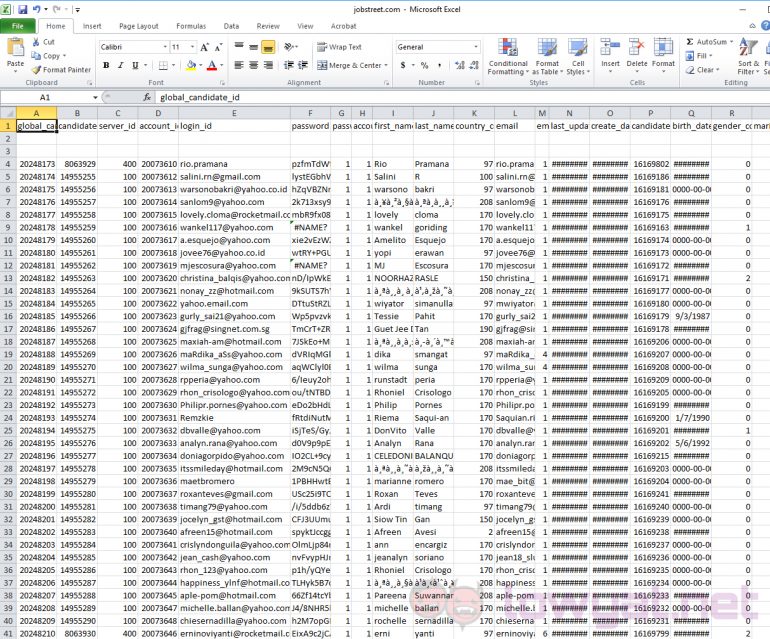The width and height of the screenshot is (770, 639).
Task: Open the Format cells menu icon
Action: [x=663, y=47]
